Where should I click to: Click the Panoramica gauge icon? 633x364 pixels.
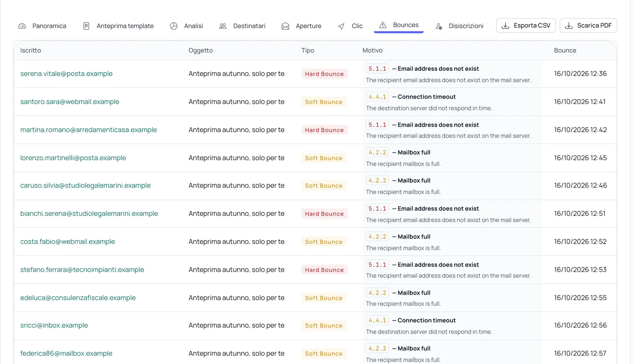(x=22, y=26)
